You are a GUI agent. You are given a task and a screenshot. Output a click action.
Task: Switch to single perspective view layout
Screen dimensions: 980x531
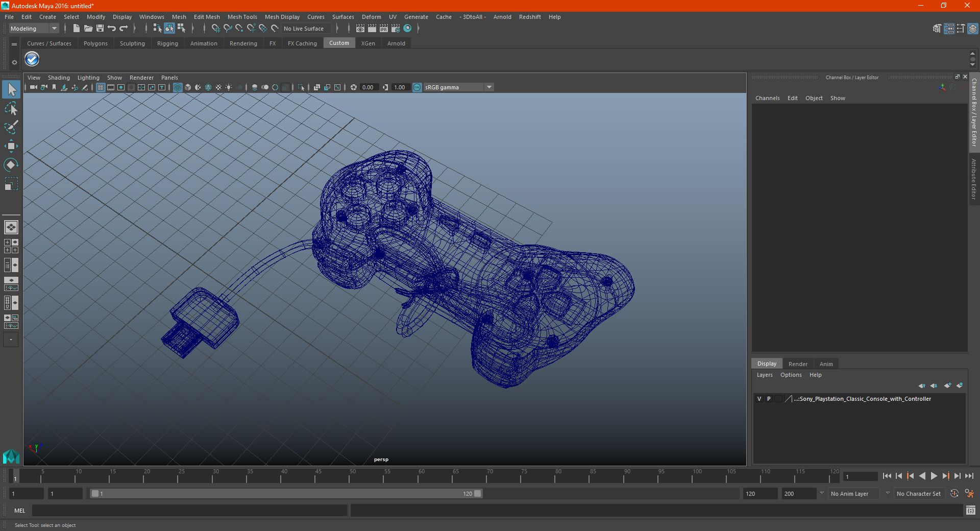point(11,227)
